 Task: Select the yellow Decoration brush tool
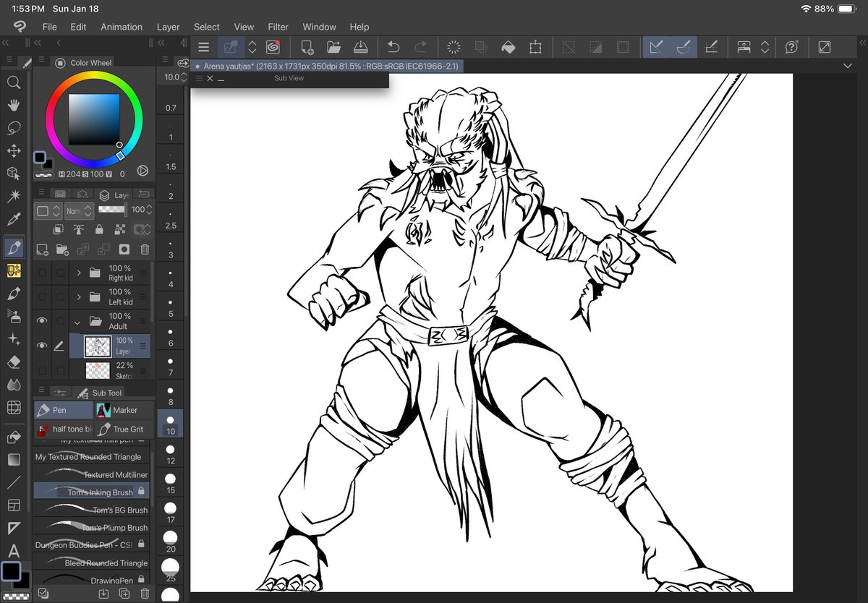coord(13,271)
